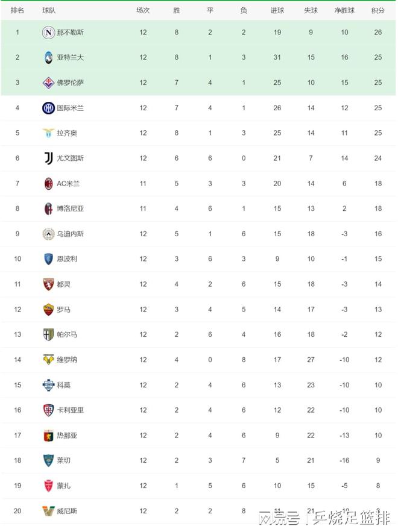Viewport: 398px width, 532px height.
Task: Click the Lazio eagle logo icon
Action: coord(48,133)
